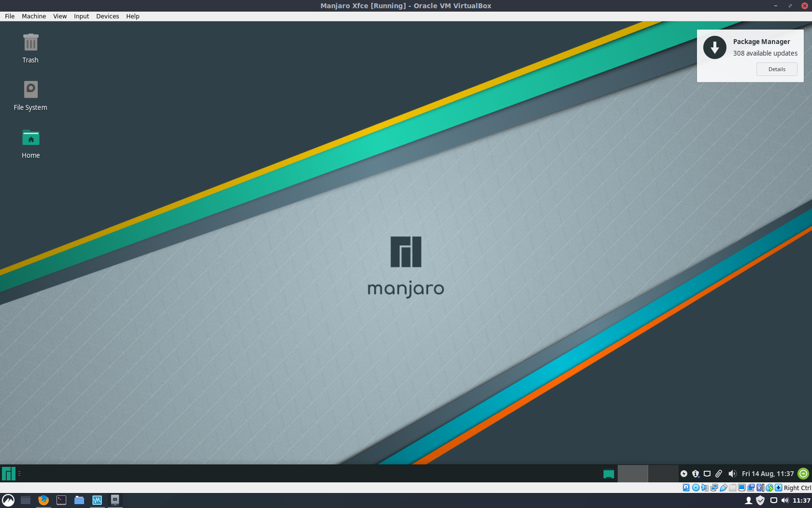Screen dimensions: 812x508
Task: Click the Show Desktop button in guest panel
Action: 609,474
